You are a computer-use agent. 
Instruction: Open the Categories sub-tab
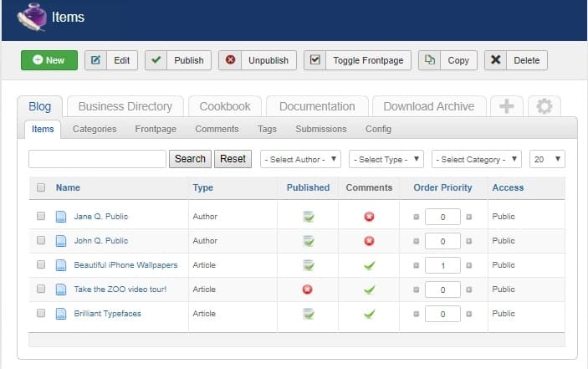(95, 129)
